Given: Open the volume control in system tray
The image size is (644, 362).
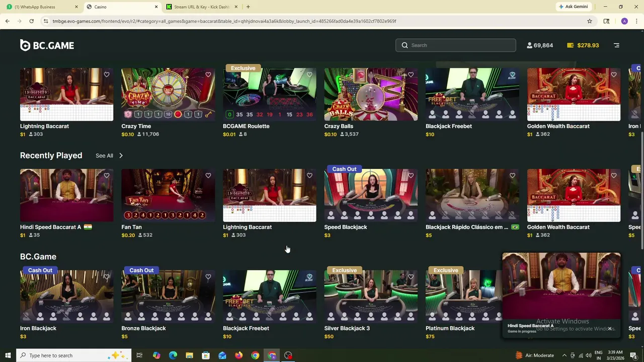Looking at the screenshot, I should (589, 355).
